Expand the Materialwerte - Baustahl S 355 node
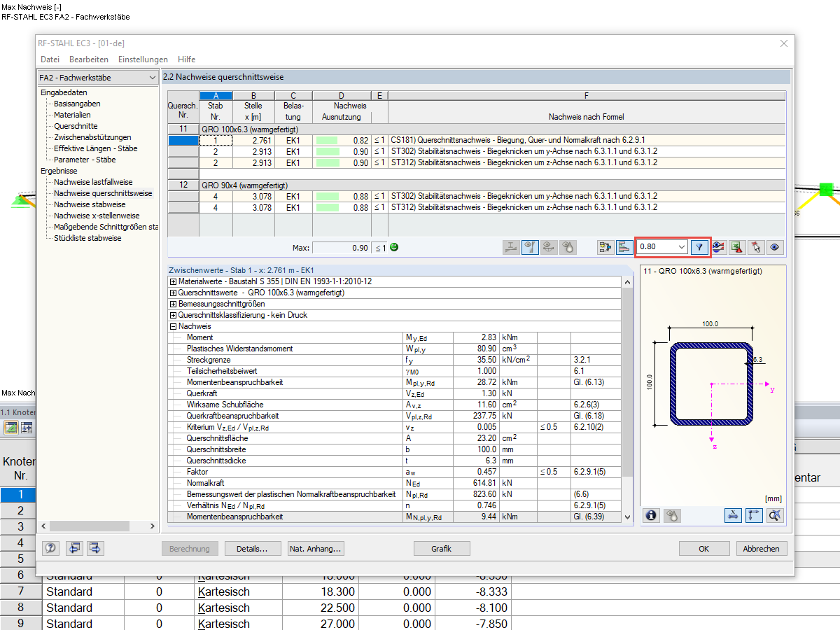 173,281
